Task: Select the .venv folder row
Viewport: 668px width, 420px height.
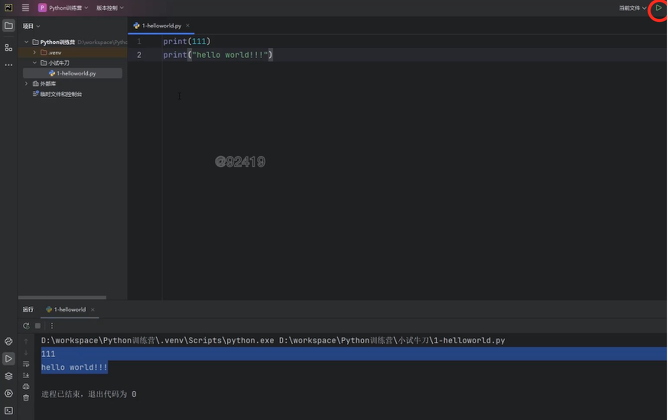Action: click(72, 52)
